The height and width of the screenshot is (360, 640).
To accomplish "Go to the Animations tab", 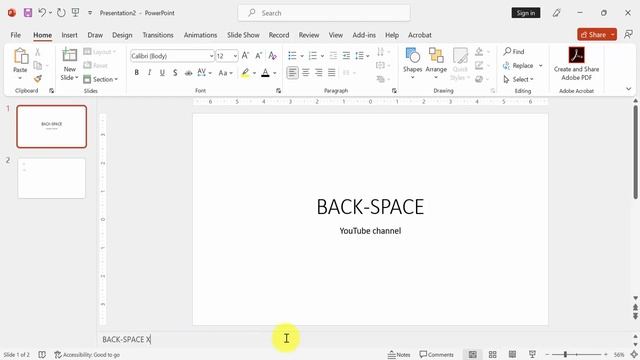I will coord(200,35).
